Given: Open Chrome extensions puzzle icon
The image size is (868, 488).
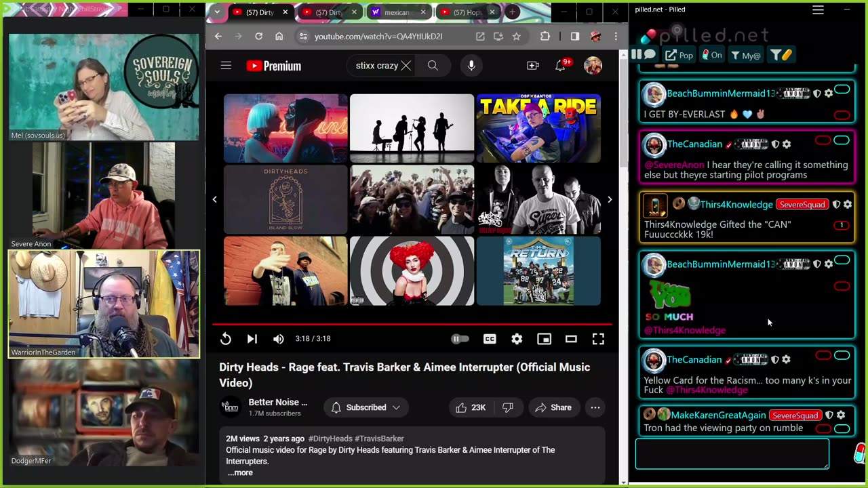Looking at the screenshot, I should pyautogui.click(x=545, y=37).
